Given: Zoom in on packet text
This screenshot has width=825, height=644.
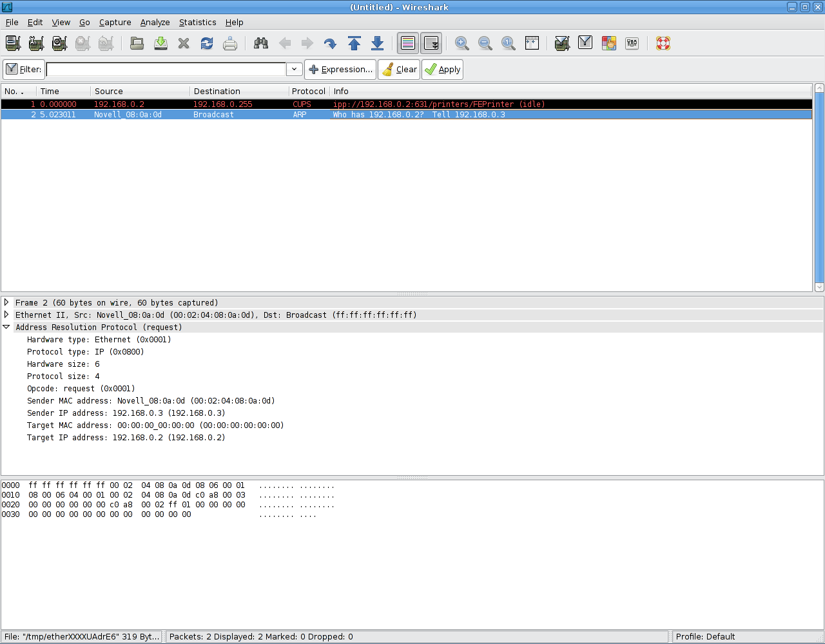Looking at the screenshot, I should [x=462, y=43].
